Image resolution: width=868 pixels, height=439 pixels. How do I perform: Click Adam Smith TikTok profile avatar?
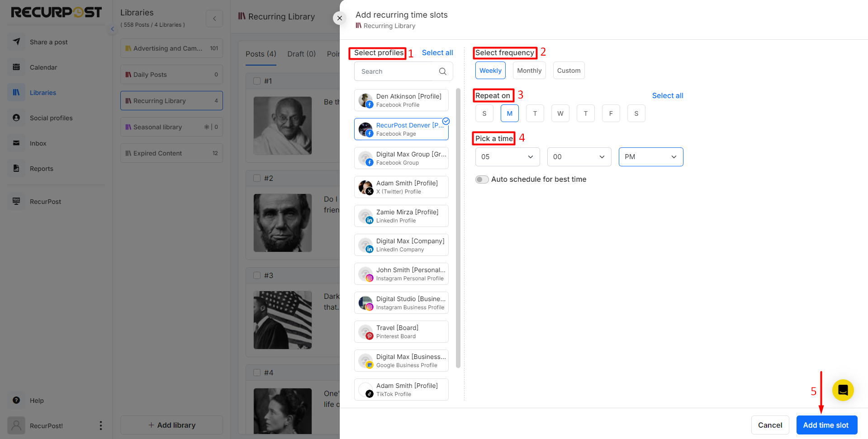point(365,389)
